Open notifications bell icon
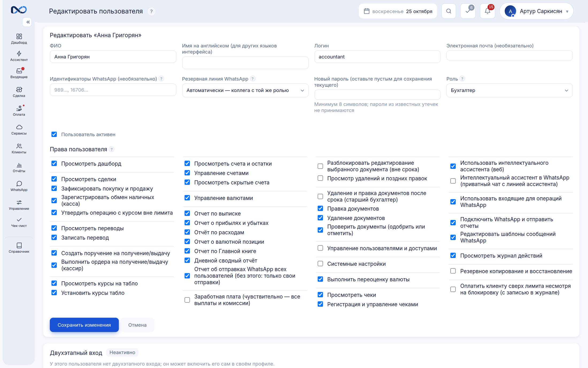 (x=488, y=11)
